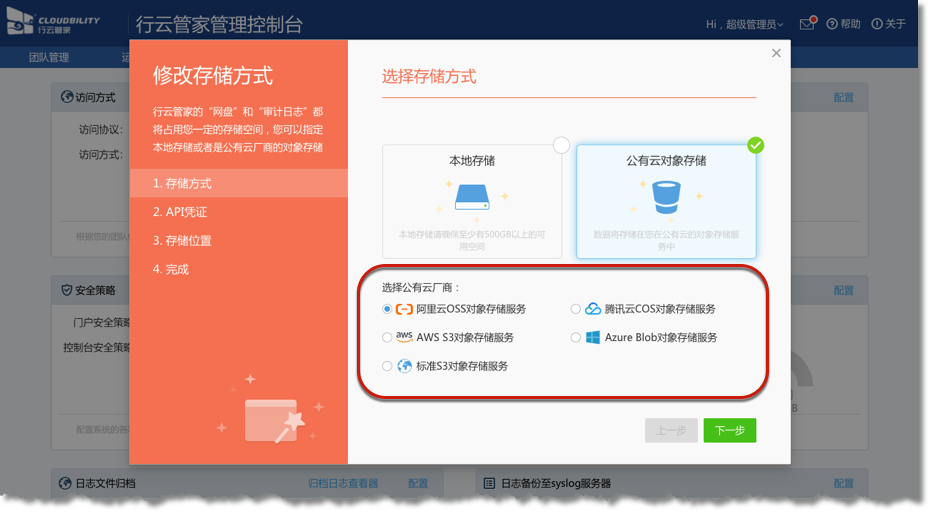This screenshot has width=928, height=512.
Task: Click 配置 link in 访问方式 panel
Action: 843,98
